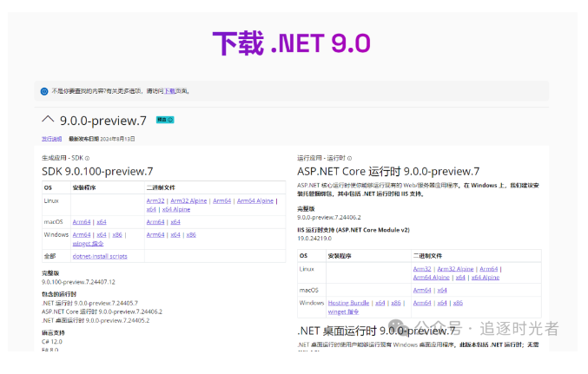Click the info icon beside 运行应用 - 运行时
Viewport: 588px width, 374px height.
[x=349, y=158]
